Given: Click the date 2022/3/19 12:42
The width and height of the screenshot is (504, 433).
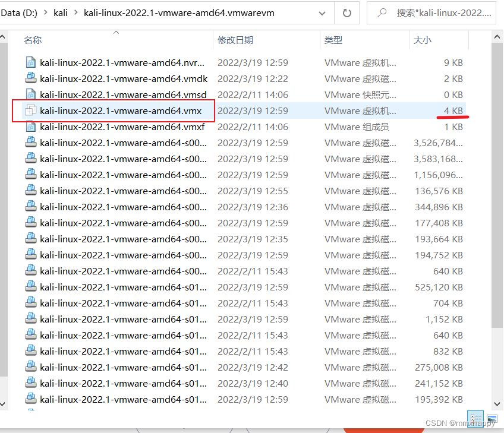Looking at the screenshot, I should point(253,368).
